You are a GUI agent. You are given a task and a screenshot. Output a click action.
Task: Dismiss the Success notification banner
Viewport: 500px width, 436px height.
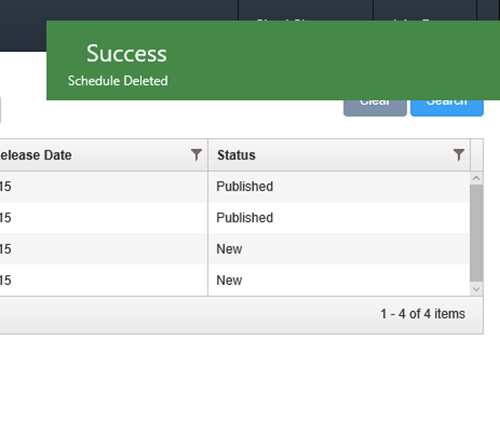pos(273,60)
